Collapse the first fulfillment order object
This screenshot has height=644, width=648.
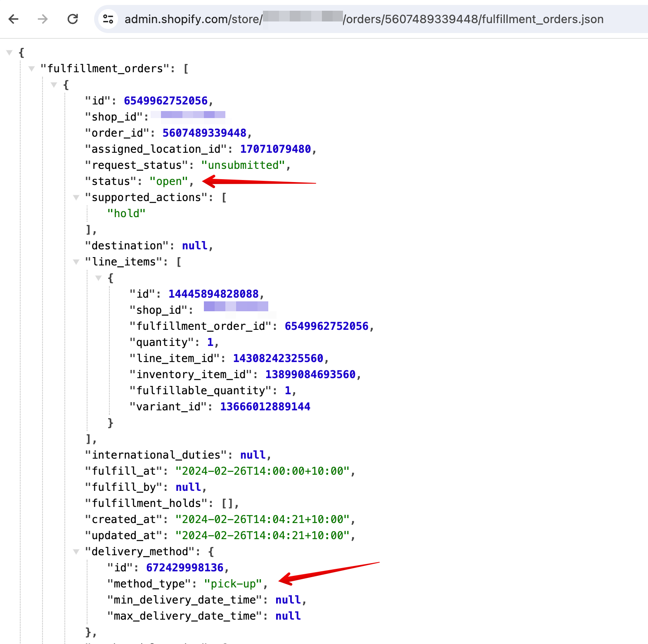coord(54,85)
